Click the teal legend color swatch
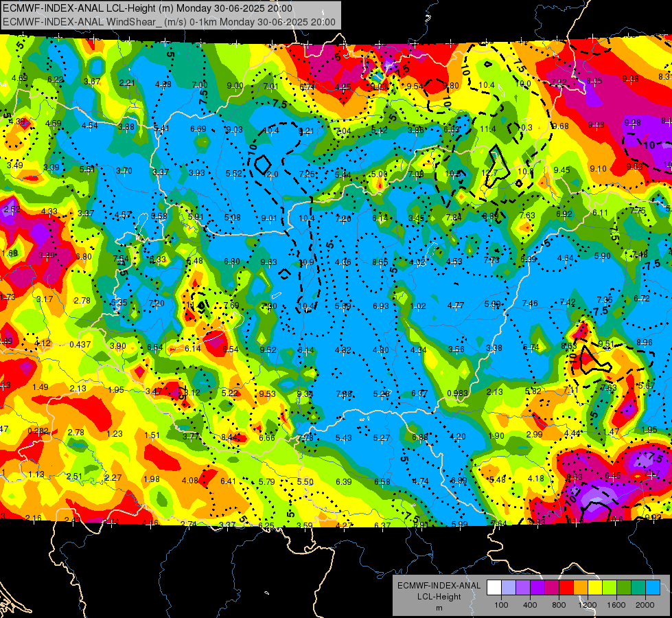 coord(638,588)
